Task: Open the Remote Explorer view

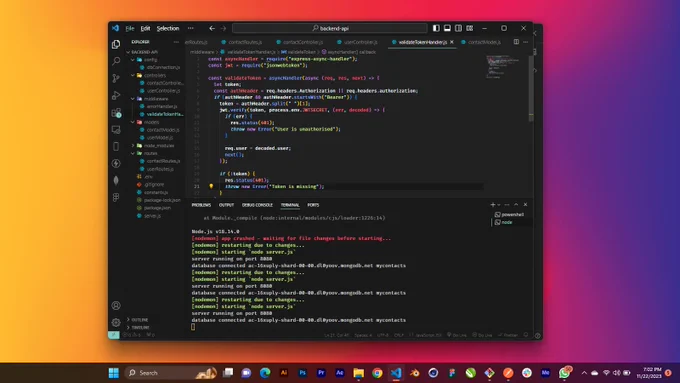Action: [x=116, y=129]
